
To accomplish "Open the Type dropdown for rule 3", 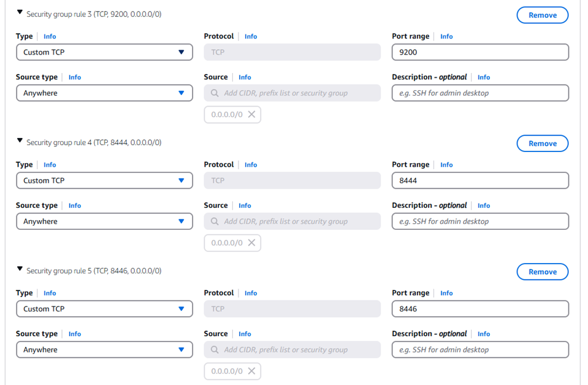I will click(104, 52).
